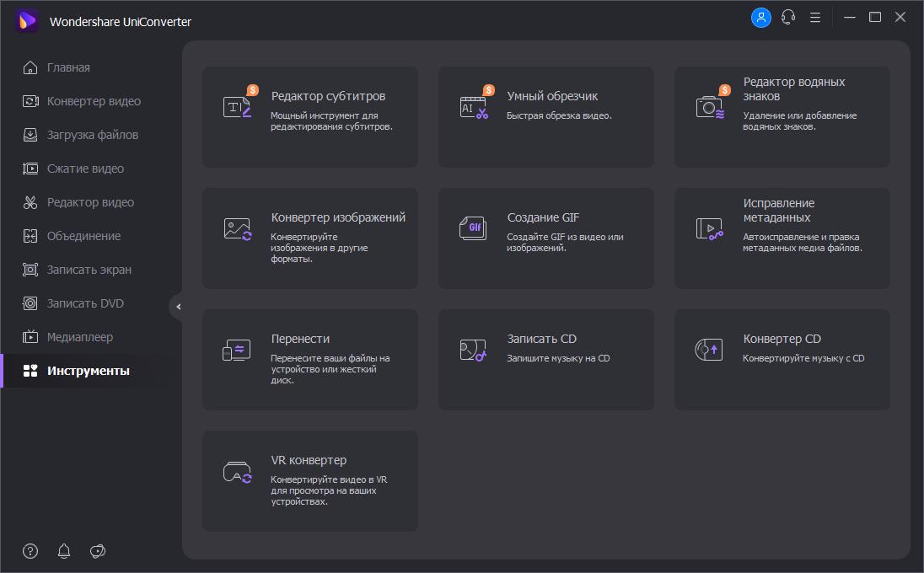This screenshot has height=573, width=924.
Task: Collapse the left sidebar panel arrow
Action: click(x=177, y=307)
